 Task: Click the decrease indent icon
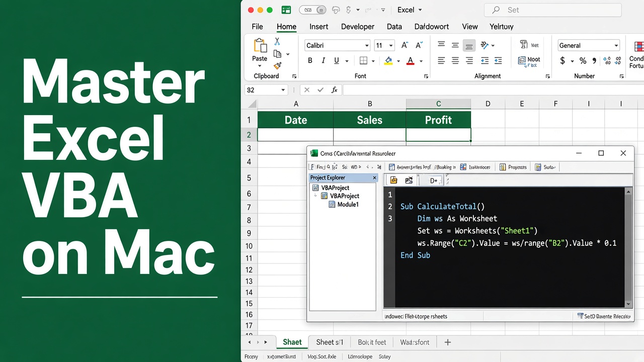485,61
